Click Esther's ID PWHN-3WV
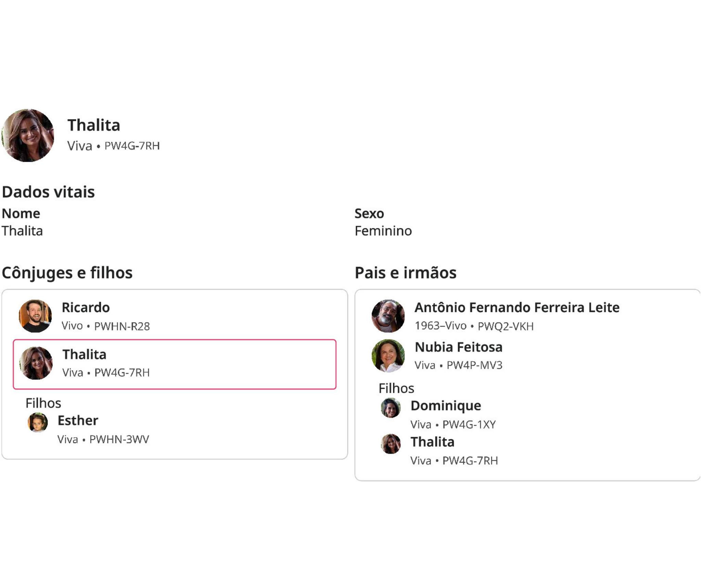Screen dimensions: 701x588 119,439
